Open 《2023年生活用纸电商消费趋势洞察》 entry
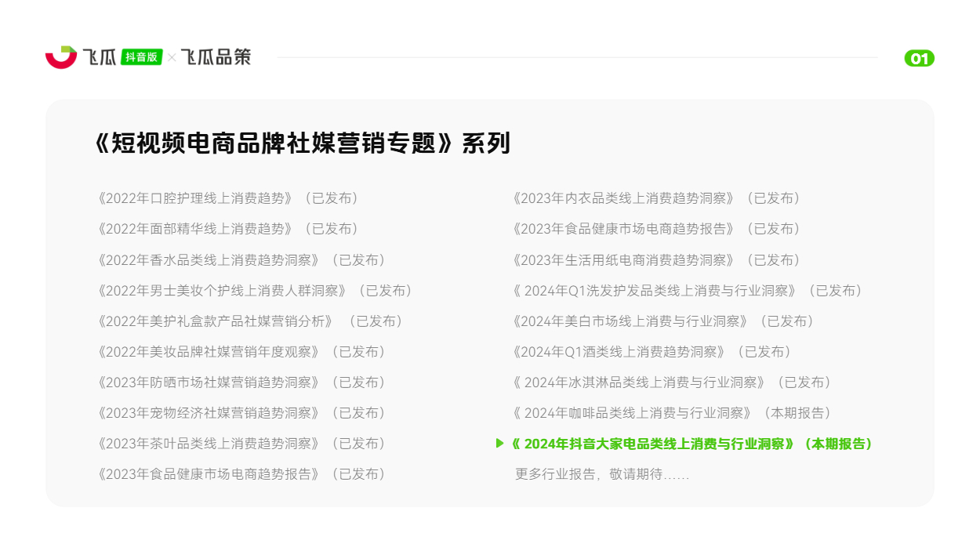Viewport: 980px width, 551px height. [x=655, y=259]
